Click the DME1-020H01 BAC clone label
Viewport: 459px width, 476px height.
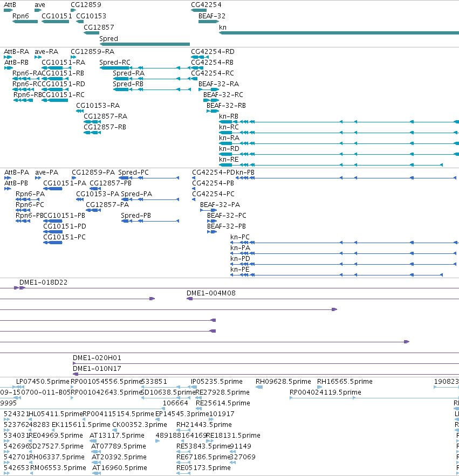[x=97, y=358]
